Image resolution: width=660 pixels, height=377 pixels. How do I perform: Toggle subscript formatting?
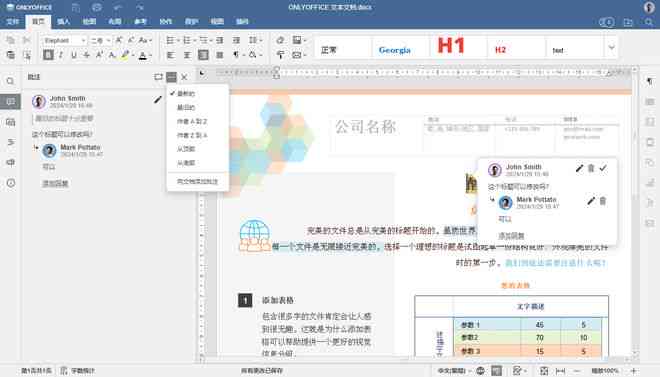[112, 55]
